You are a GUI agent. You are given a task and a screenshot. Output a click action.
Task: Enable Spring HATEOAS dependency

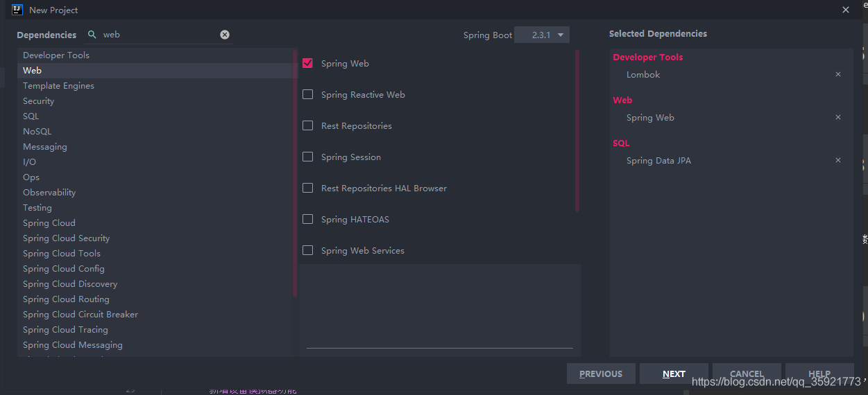point(308,219)
